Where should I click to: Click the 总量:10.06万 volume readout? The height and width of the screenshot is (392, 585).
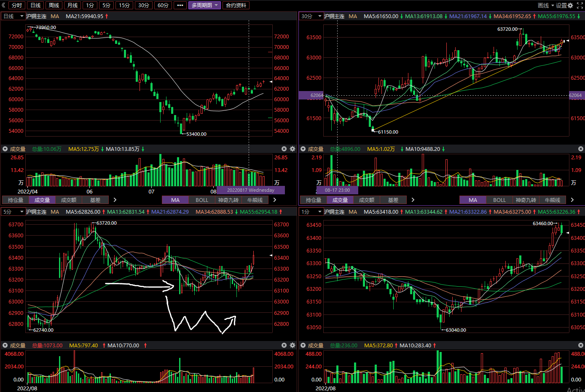point(47,149)
